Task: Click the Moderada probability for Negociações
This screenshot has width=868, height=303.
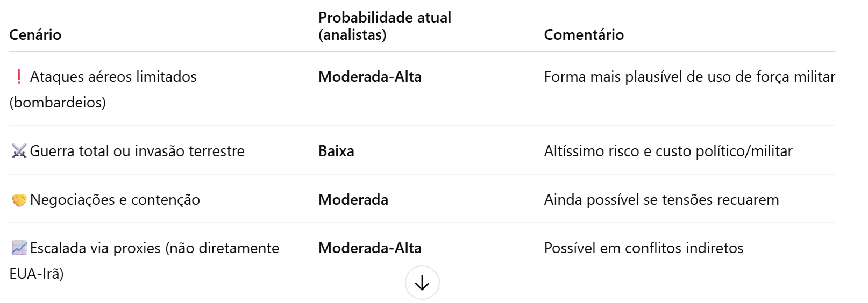Action: [353, 200]
